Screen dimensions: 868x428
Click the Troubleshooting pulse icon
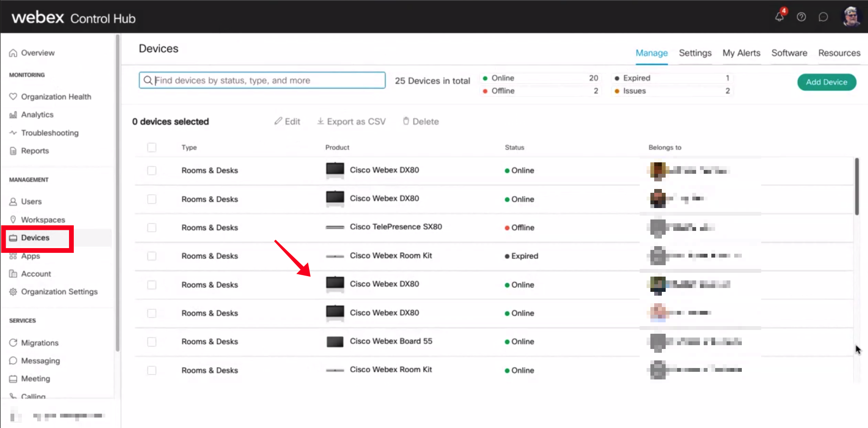(13, 133)
